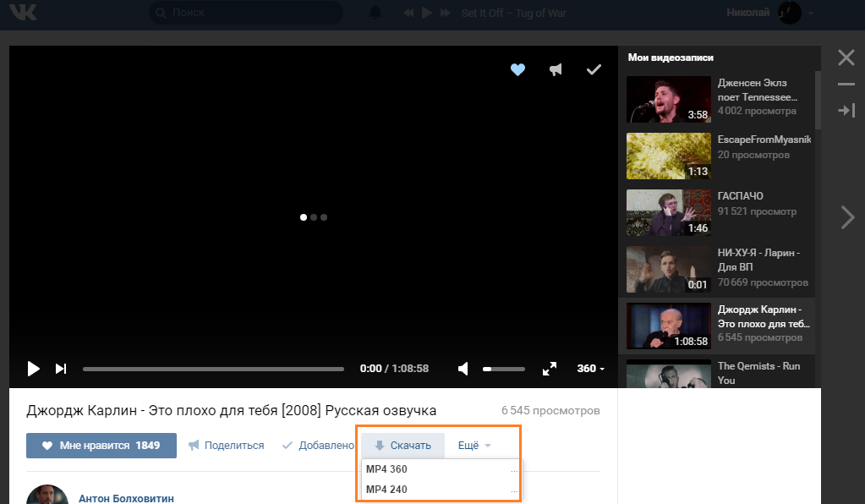Click ellipsis beside MP4 360 option
Screen dimensions: 865x504
click(x=514, y=470)
